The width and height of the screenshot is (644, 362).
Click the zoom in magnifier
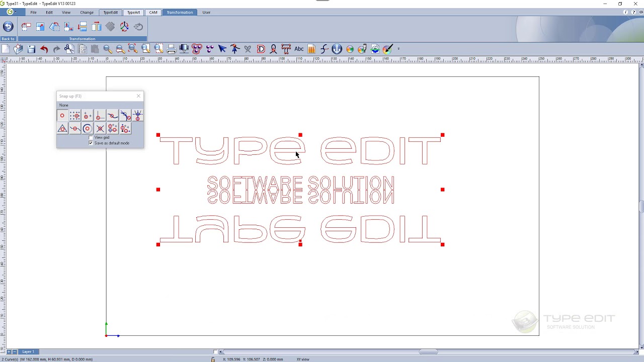[x=107, y=49]
